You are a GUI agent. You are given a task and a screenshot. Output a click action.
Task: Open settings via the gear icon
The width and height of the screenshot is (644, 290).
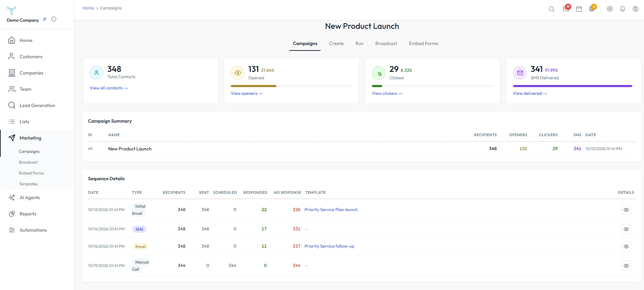click(x=610, y=9)
